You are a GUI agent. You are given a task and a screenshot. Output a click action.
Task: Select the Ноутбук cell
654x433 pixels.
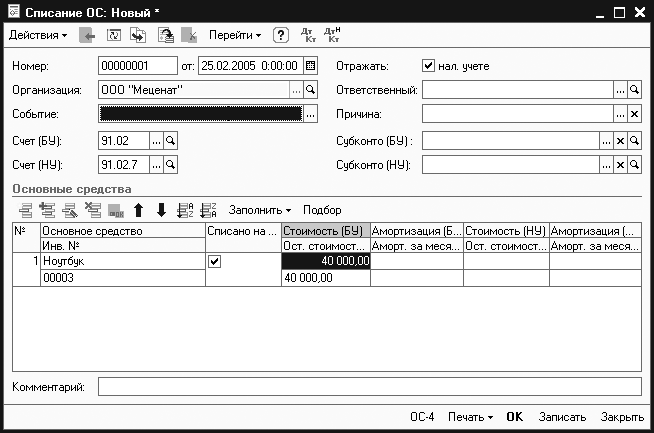click(x=123, y=261)
